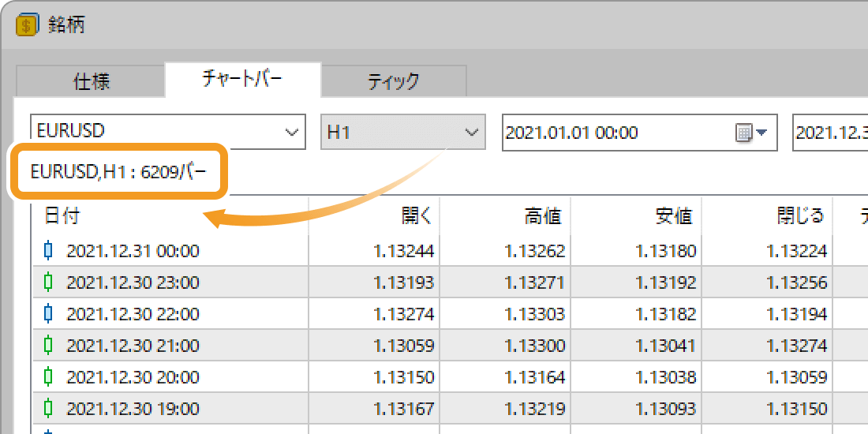Viewport: 868px width, 434px height.
Task: Click candle icon for 2021.12.31 00:00 row
Action: pyautogui.click(x=48, y=251)
